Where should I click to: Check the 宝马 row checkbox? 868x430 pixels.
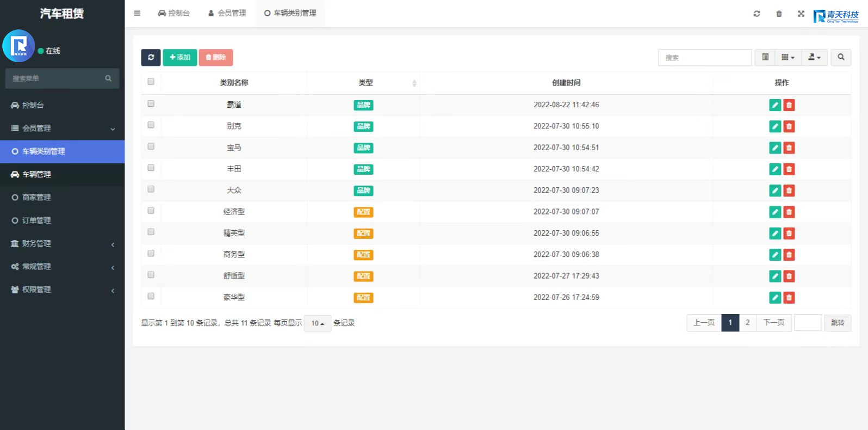click(151, 146)
